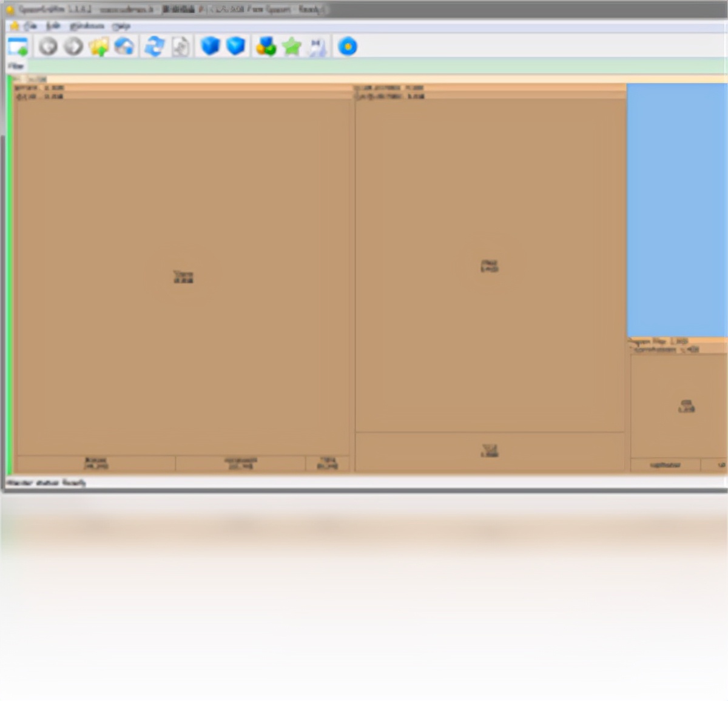Go to higher level folder icon
Screen dimensions: 728x701
(x=99, y=46)
